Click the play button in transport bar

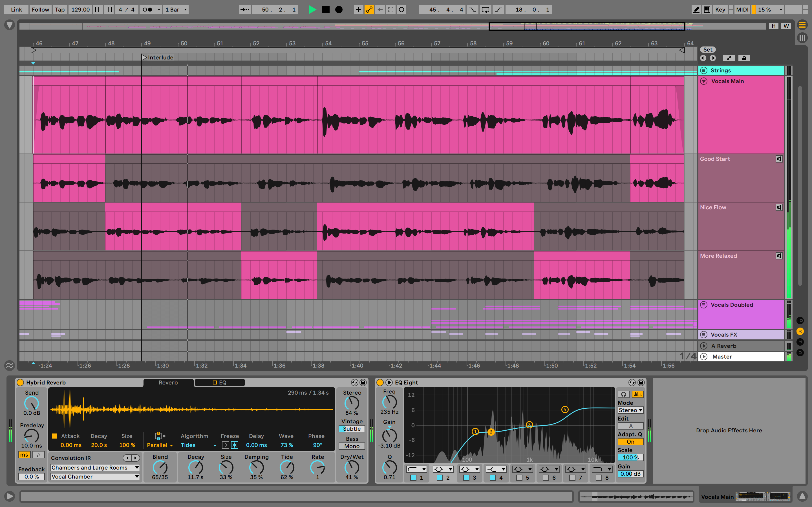[312, 9]
